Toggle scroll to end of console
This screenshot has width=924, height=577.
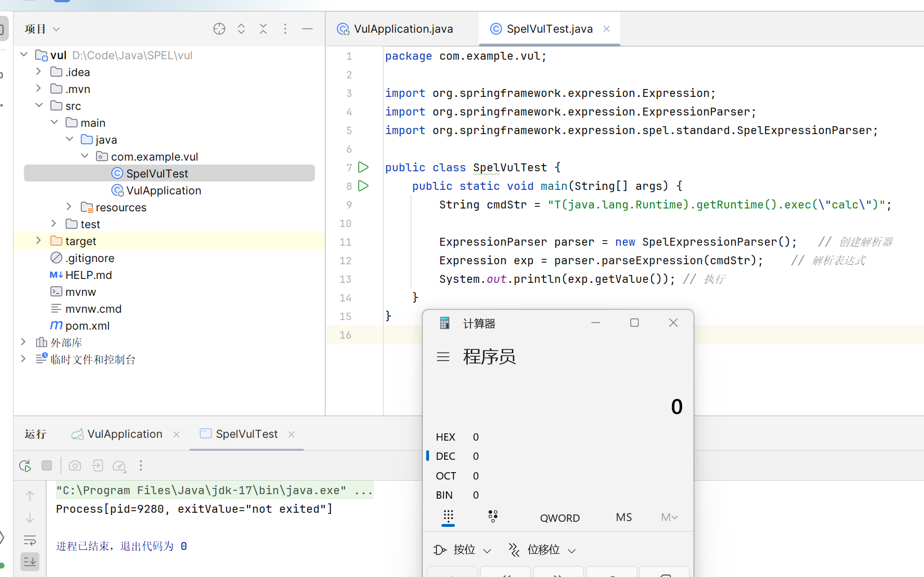[30, 561]
